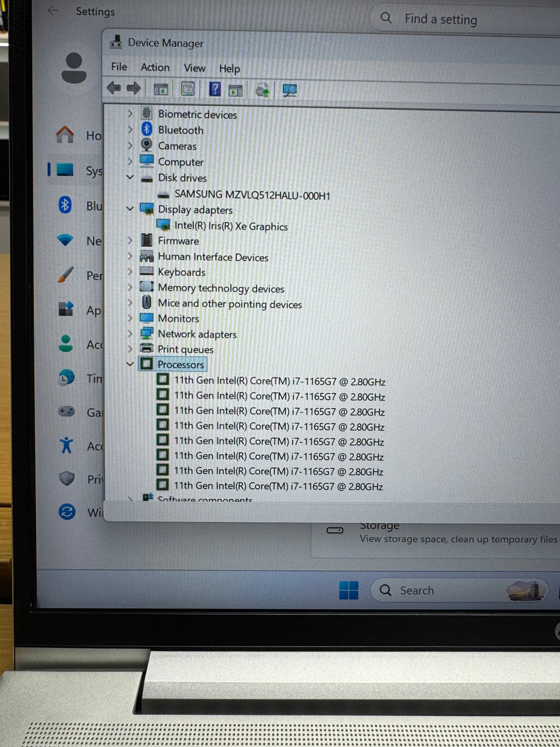Click the Network Wi-Fi icon in Settings sidebar

click(x=65, y=240)
